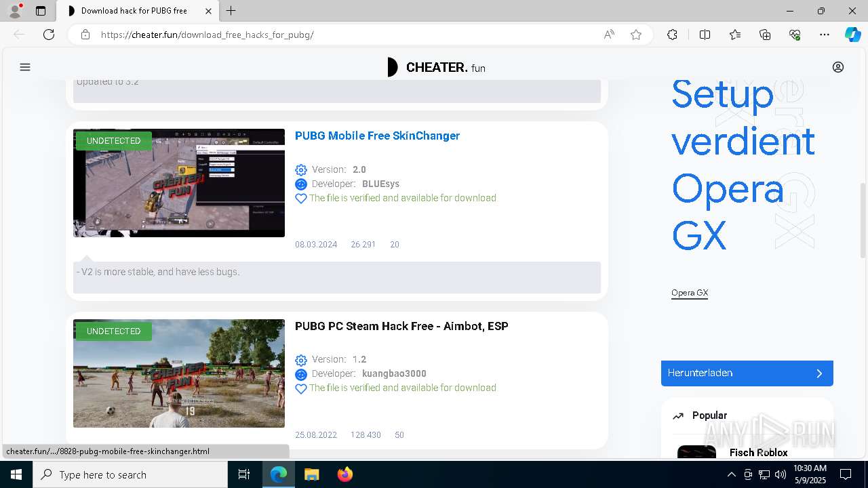Image resolution: width=868 pixels, height=488 pixels.
Task: Open PUBG Mobile SkinChanger thumbnail
Action: tap(179, 183)
